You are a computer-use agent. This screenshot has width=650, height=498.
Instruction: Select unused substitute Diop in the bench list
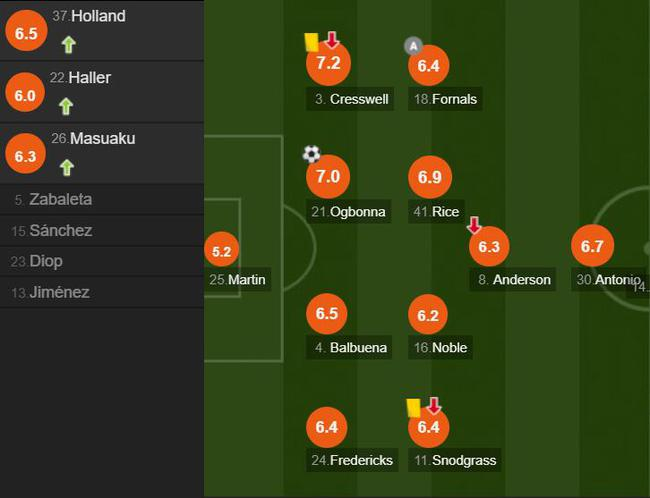(x=46, y=261)
